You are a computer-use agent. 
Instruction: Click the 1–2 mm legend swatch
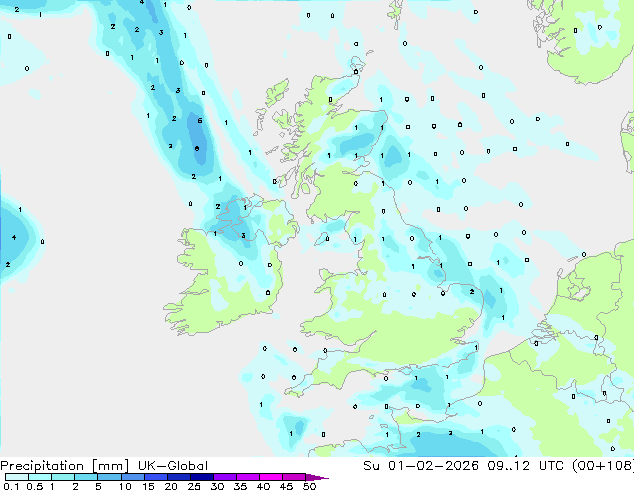point(63,477)
